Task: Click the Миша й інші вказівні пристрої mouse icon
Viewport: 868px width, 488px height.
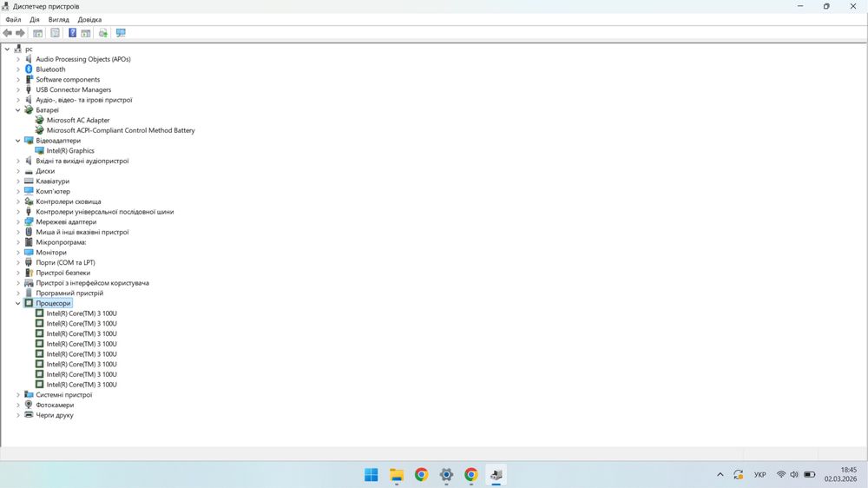Action: click(x=29, y=232)
